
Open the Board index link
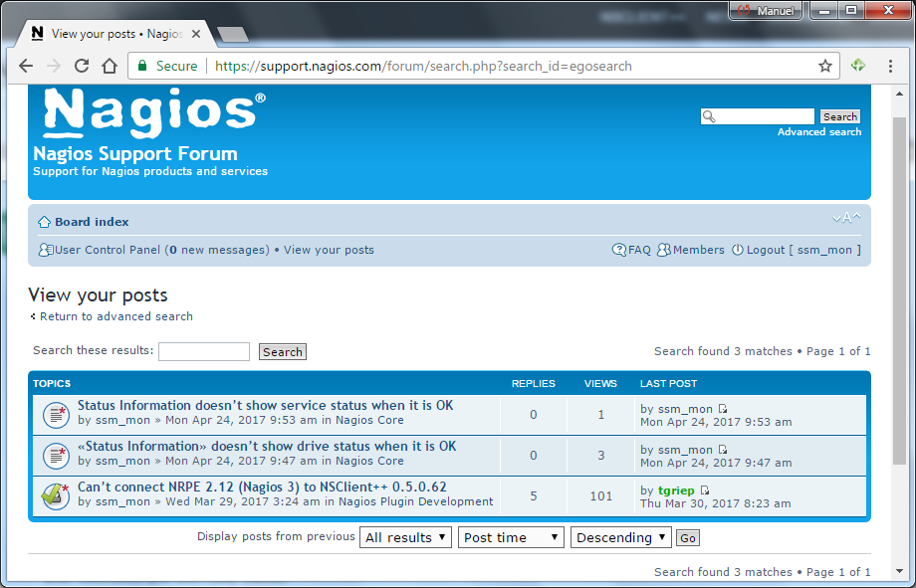click(x=92, y=222)
